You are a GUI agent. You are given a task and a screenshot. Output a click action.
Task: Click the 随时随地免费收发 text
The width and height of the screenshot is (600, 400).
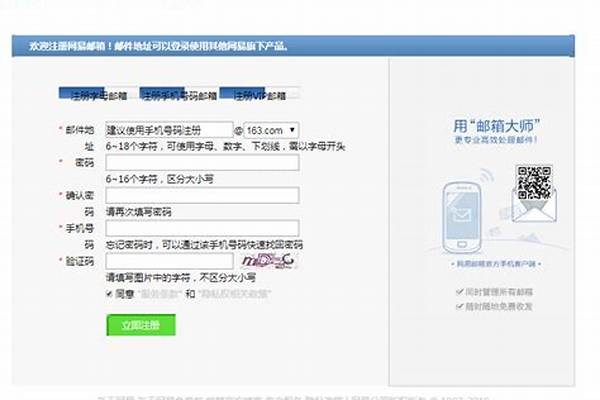click(499, 307)
